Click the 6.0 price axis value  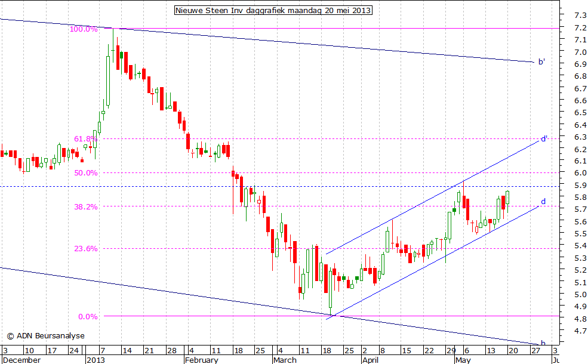580,173
